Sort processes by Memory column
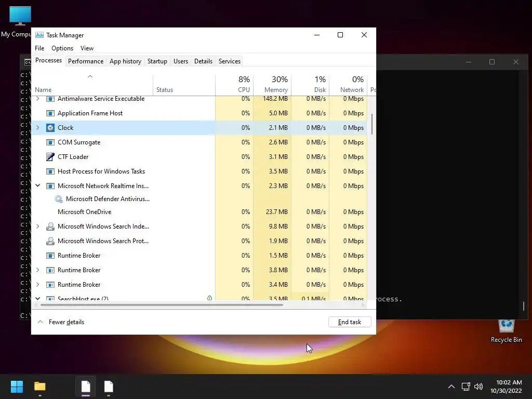This screenshot has height=399, width=532. [272, 85]
